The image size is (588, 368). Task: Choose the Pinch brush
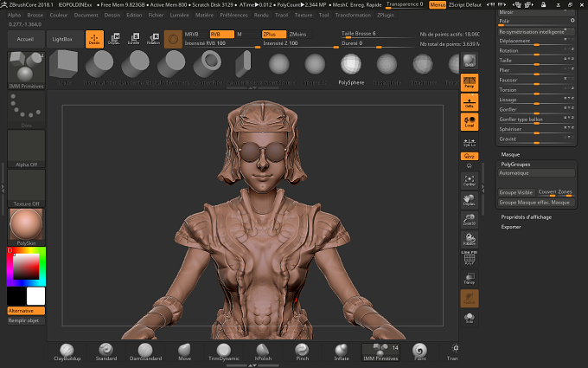(x=303, y=352)
